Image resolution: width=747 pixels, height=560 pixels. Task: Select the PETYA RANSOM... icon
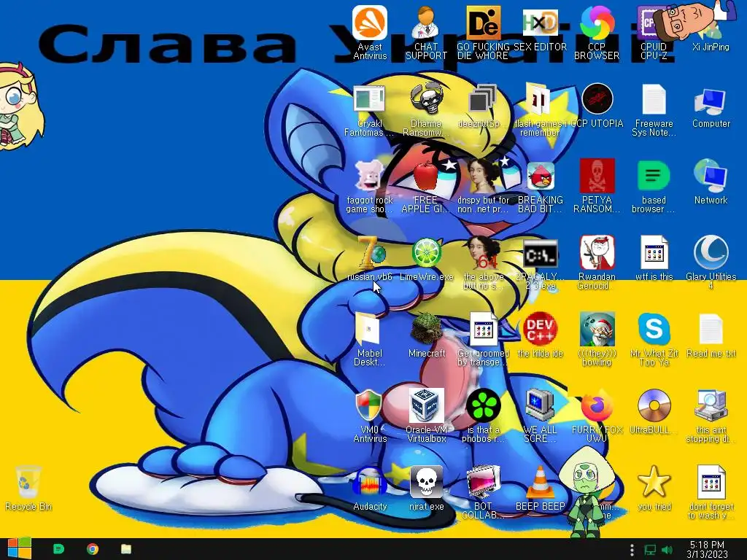click(x=597, y=186)
